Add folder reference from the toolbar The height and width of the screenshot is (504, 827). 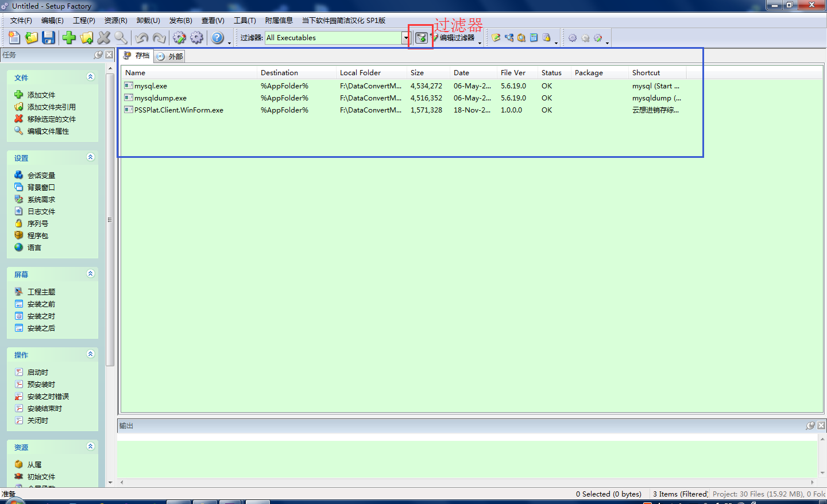click(87, 38)
